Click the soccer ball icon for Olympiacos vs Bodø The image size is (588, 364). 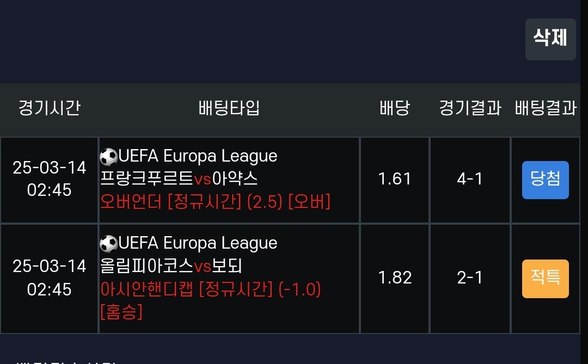click(109, 243)
